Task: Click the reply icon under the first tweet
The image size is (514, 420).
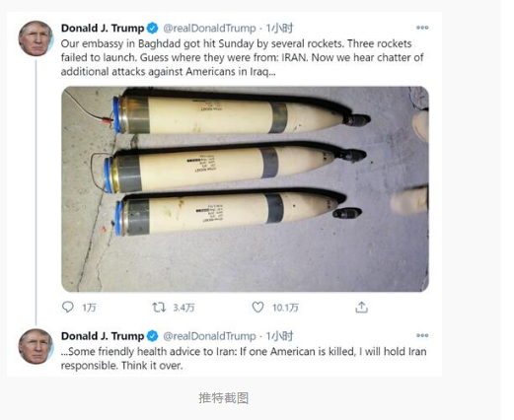Action: point(68,308)
